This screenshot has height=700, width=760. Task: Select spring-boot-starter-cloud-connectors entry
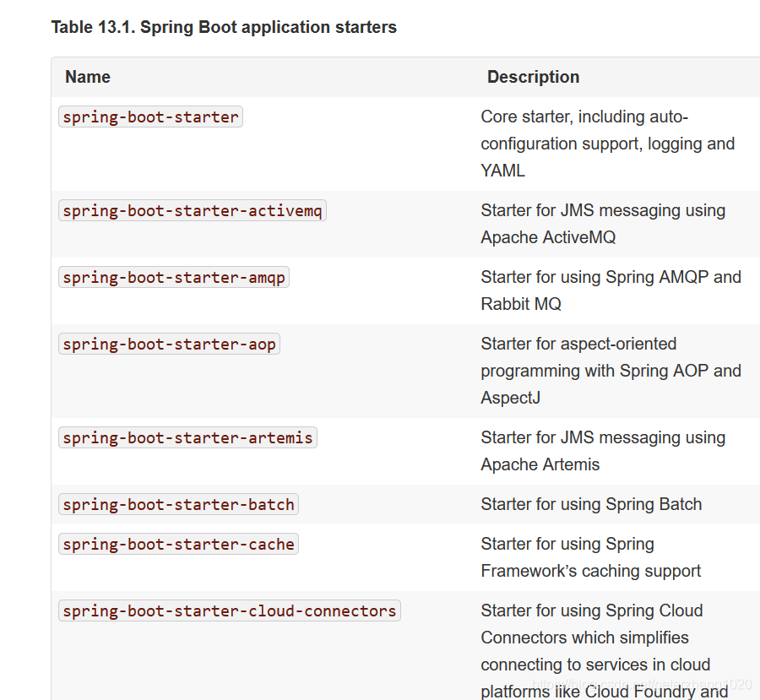click(229, 610)
